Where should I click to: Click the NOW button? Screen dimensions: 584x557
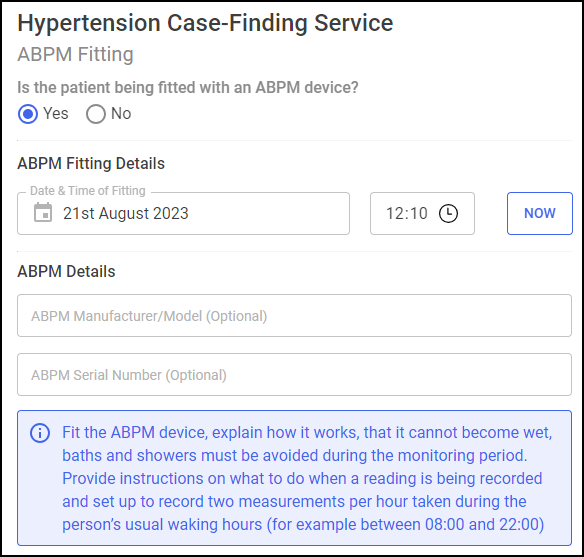pyautogui.click(x=540, y=213)
